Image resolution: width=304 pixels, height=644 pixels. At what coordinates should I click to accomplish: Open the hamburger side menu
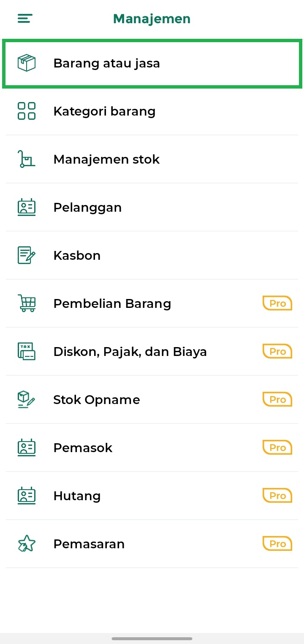(x=25, y=19)
